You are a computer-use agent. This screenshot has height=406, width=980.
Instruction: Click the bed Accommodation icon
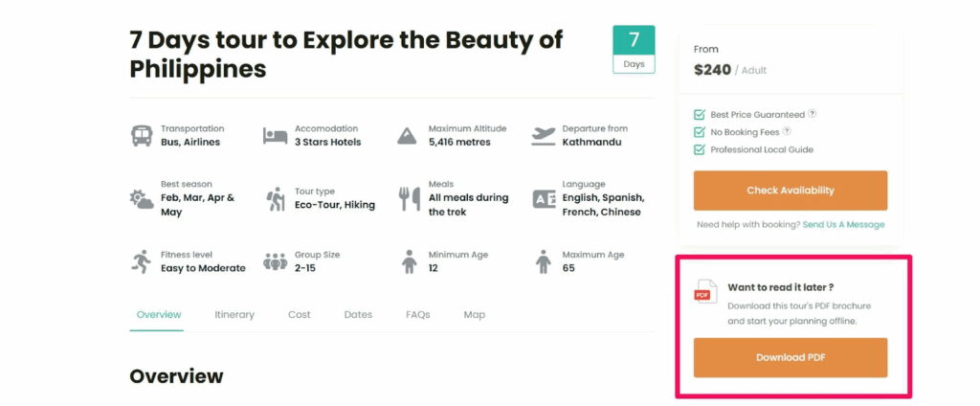tap(276, 136)
